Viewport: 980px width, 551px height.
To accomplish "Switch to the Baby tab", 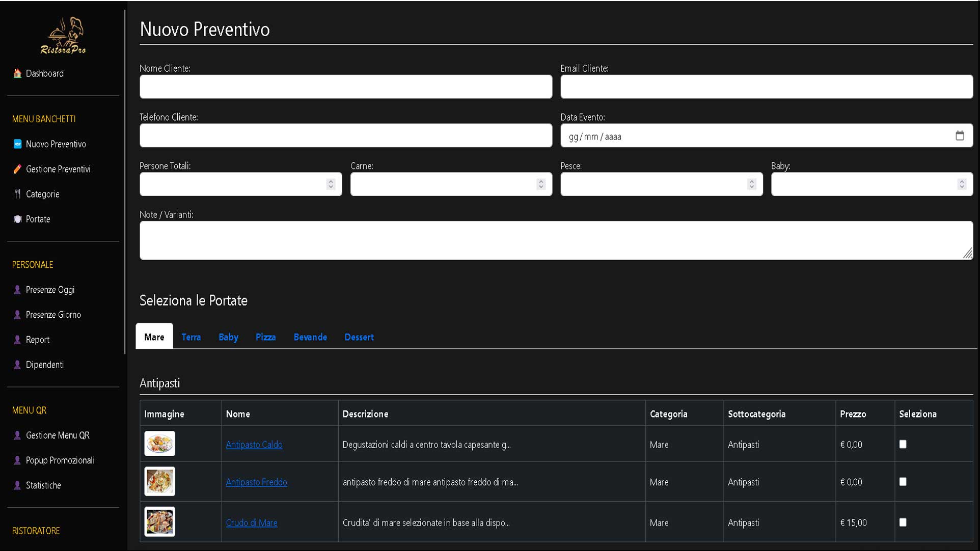I will point(228,337).
